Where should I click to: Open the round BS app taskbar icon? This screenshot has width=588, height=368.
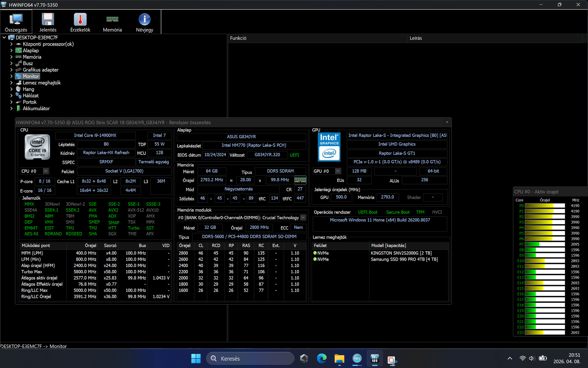(x=357, y=358)
